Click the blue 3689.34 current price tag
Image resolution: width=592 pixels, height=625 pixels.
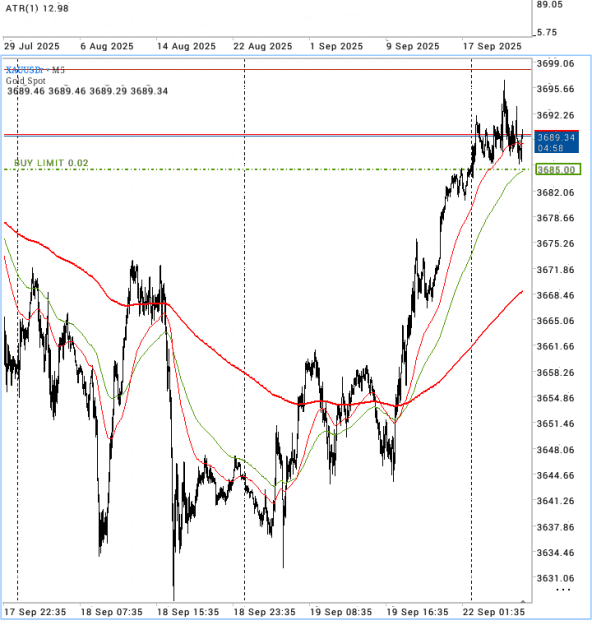point(557,142)
